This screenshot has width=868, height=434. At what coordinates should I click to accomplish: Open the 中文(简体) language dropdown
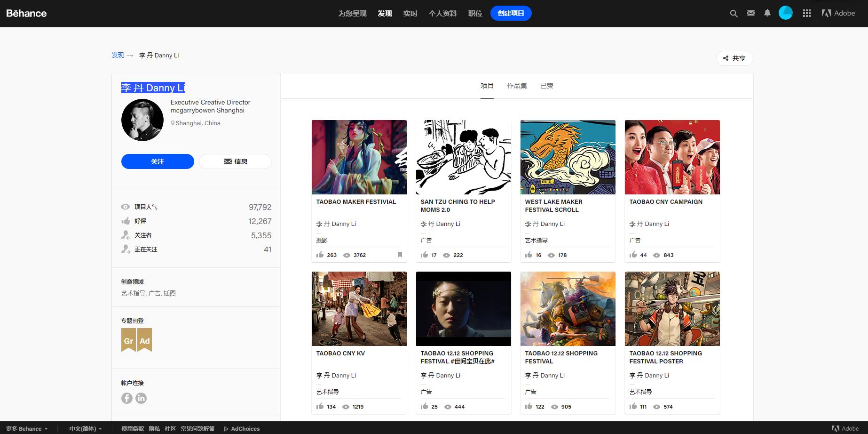85,428
